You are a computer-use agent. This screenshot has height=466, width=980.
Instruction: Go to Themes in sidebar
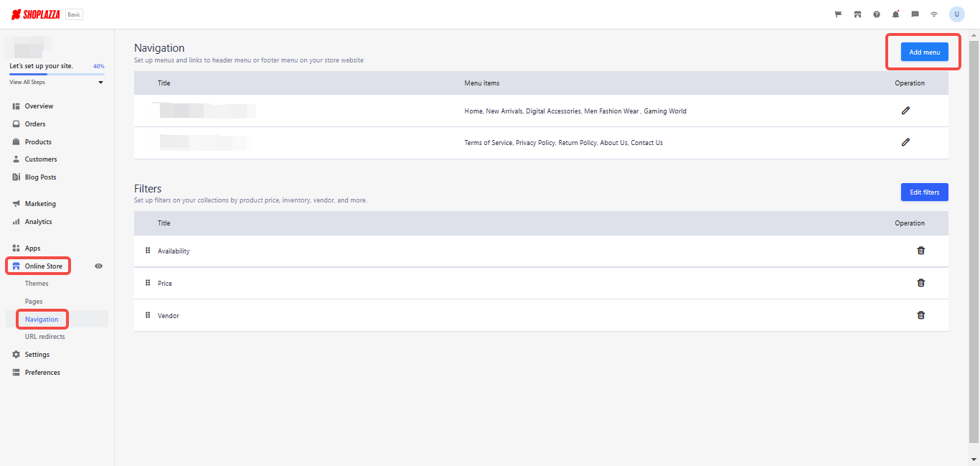[x=37, y=284]
